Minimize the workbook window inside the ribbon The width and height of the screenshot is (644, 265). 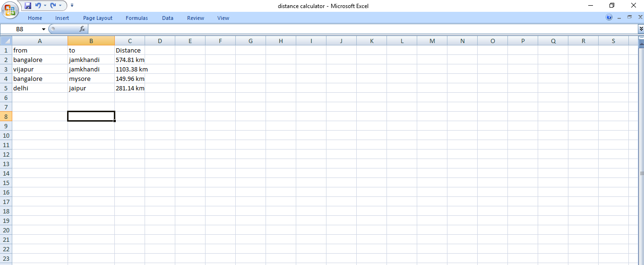click(x=619, y=17)
